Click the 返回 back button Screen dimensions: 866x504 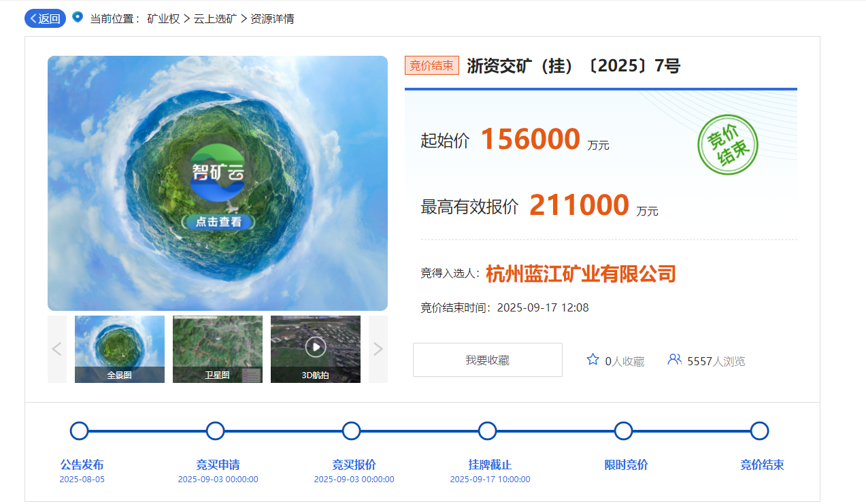45,18
